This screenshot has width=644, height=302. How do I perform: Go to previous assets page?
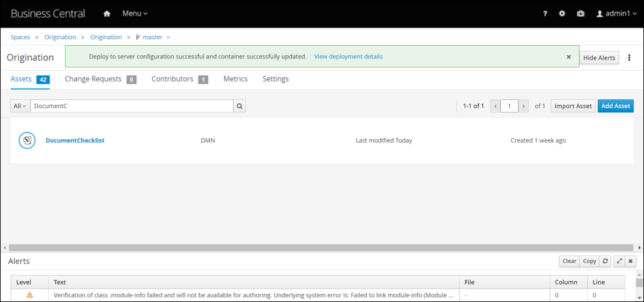coord(495,106)
